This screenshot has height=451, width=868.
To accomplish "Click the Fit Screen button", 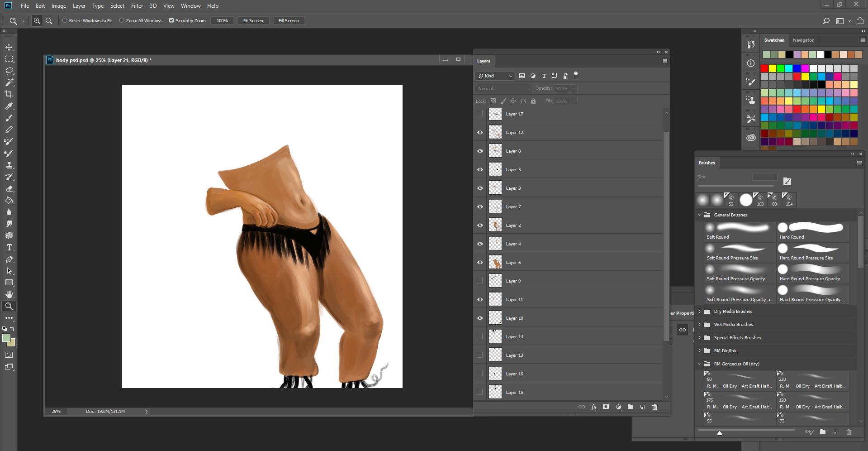I will (x=253, y=20).
